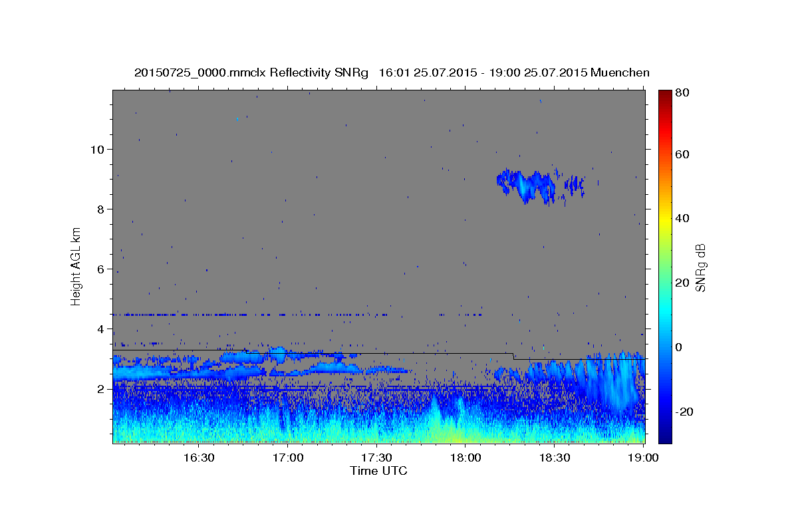Click the 19:00 time tick label
The width and height of the screenshot is (798, 532).
coord(643,458)
